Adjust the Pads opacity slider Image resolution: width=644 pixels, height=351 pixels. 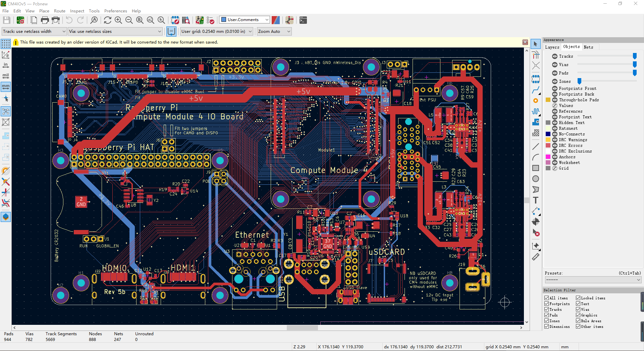point(635,73)
